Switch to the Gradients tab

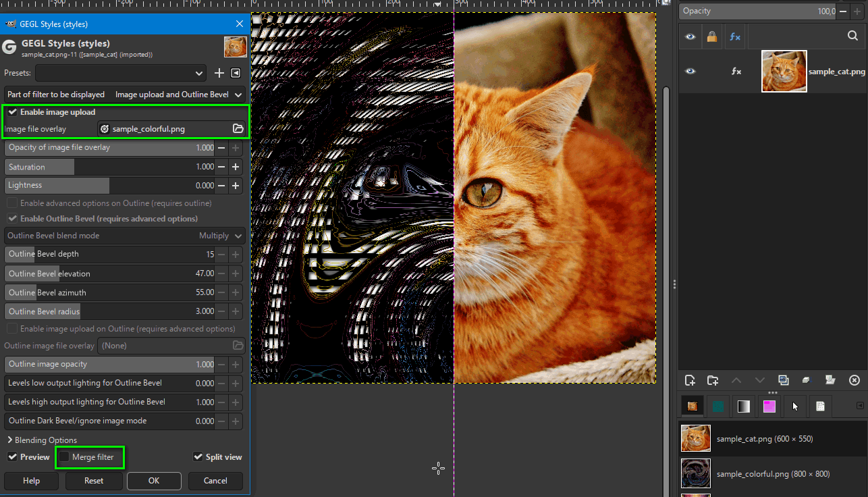pos(743,406)
